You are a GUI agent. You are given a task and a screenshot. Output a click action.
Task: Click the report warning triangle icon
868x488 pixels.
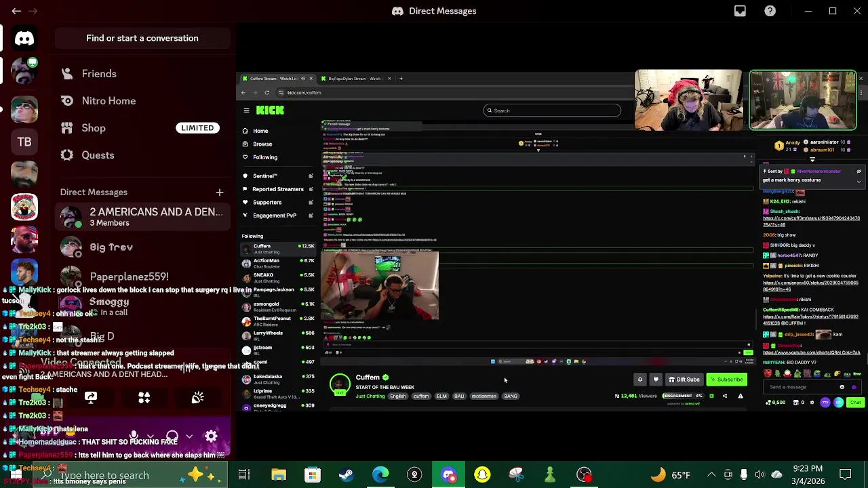(x=740, y=396)
